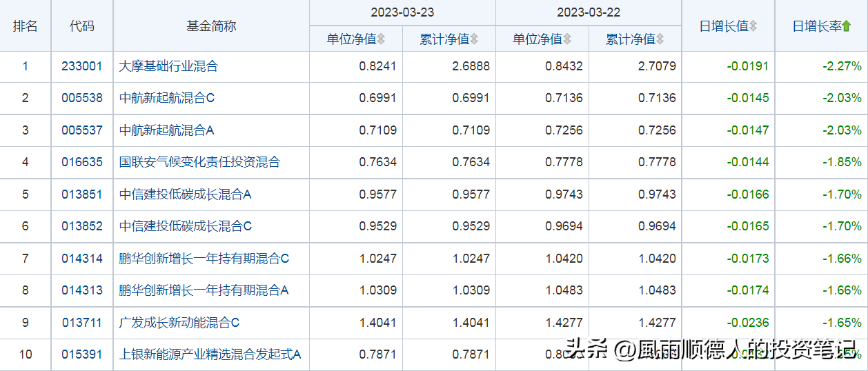Screen dimensions: 868x371
Task: Open 大摩基础行业混合 fund page
Action: coord(168,66)
